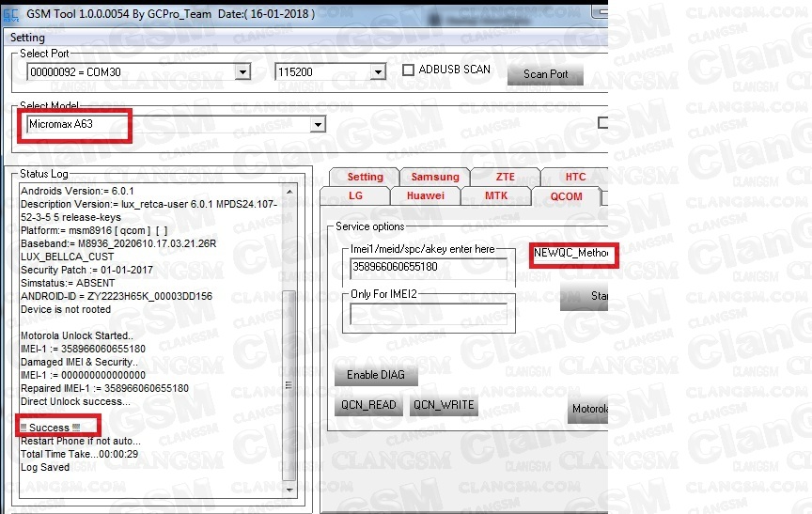This screenshot has width=812, height=514.
Task: Click the Start button
Action: [x=585, y=296]
